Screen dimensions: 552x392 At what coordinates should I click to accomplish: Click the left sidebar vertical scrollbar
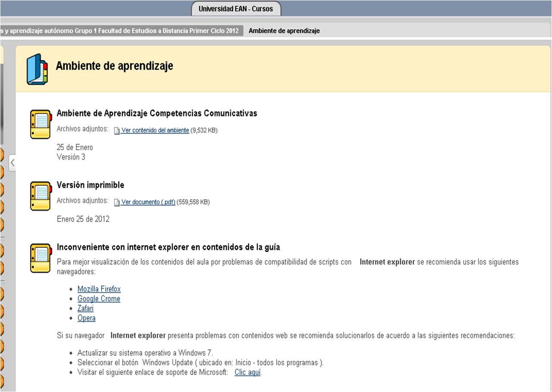coord(2,103)
